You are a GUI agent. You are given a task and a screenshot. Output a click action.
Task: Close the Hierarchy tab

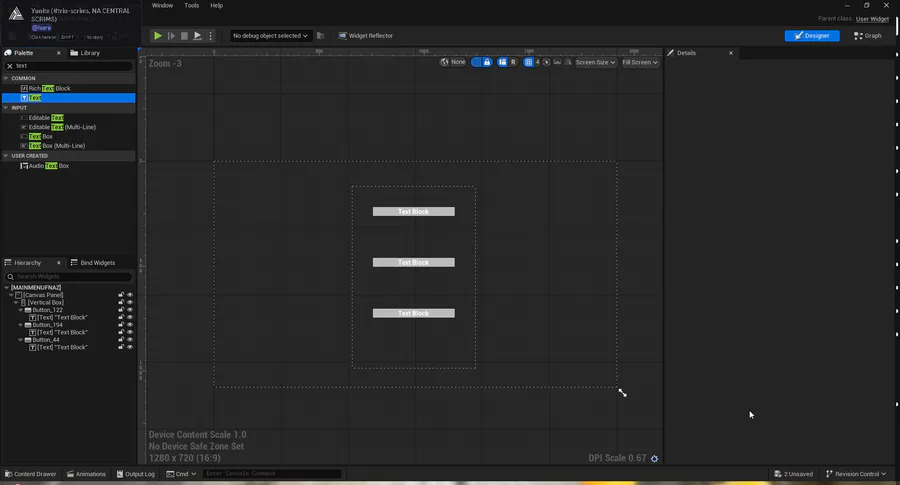(59, 263)
